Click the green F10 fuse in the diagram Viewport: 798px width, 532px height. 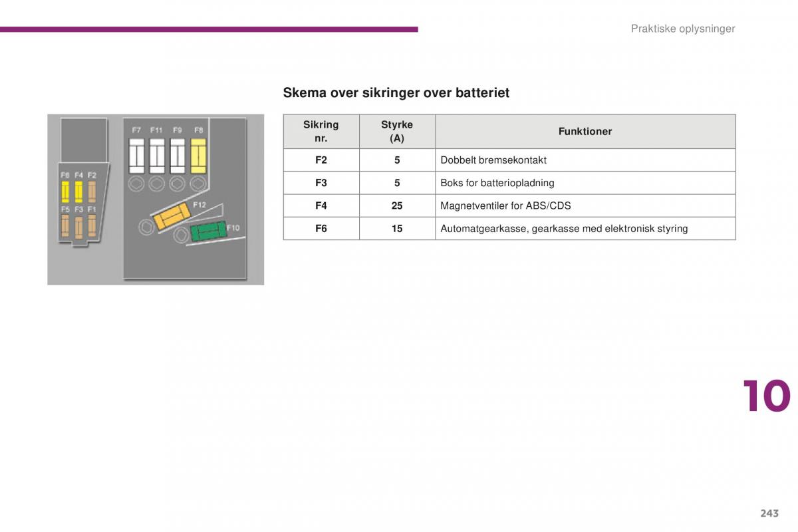click(x=209, y=231)
